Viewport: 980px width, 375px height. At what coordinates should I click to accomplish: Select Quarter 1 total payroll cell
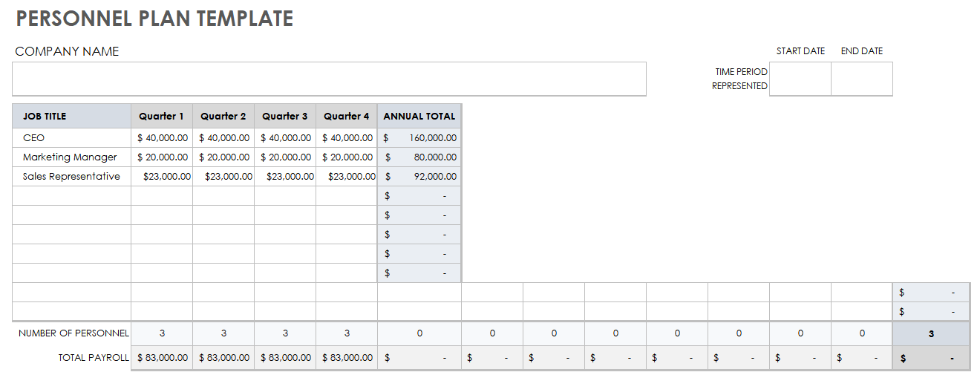162,358
